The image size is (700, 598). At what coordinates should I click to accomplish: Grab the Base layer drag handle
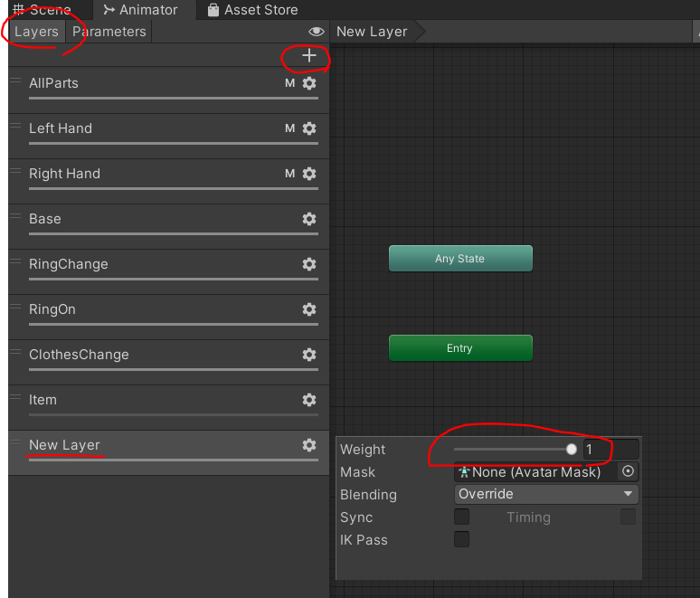click(x=15, y=216)
